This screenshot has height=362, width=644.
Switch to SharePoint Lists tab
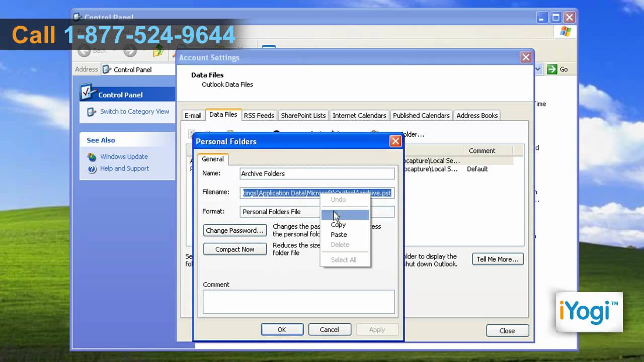303,115
